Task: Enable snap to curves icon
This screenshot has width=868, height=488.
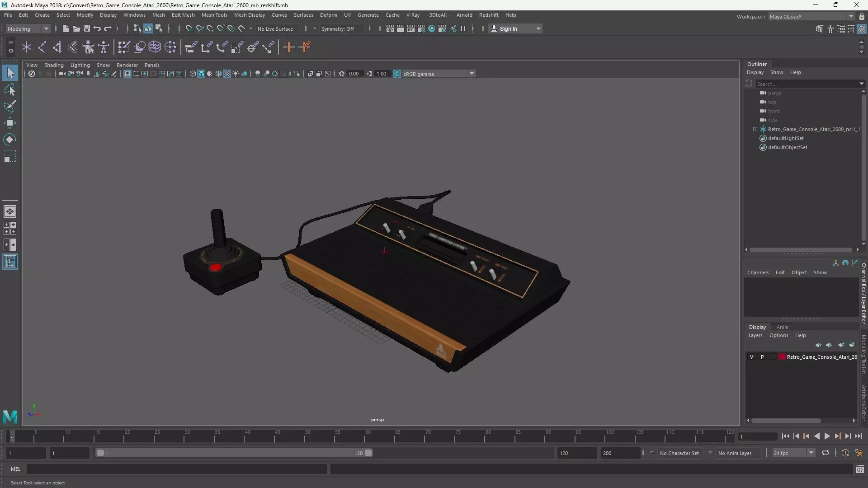Action: 199,28
